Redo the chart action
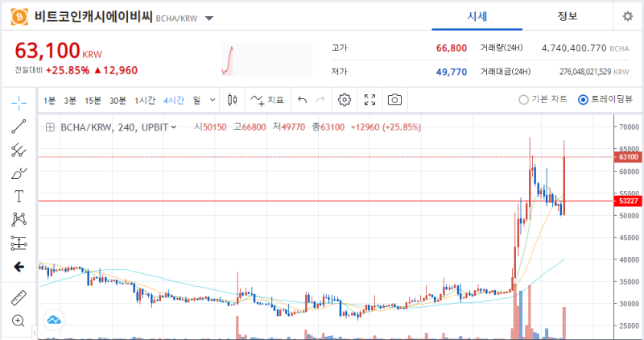Image resolution: width=644 pixels, height=340 pixels. 320,99
